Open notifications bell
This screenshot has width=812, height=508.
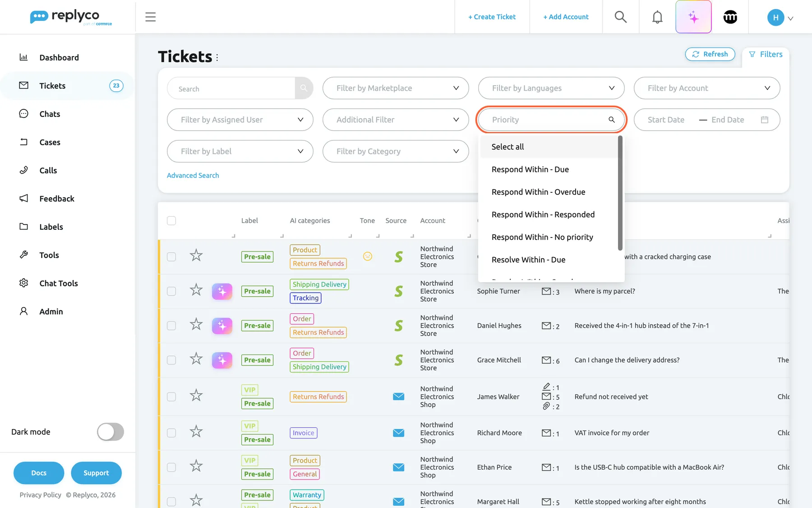(657, 17)
